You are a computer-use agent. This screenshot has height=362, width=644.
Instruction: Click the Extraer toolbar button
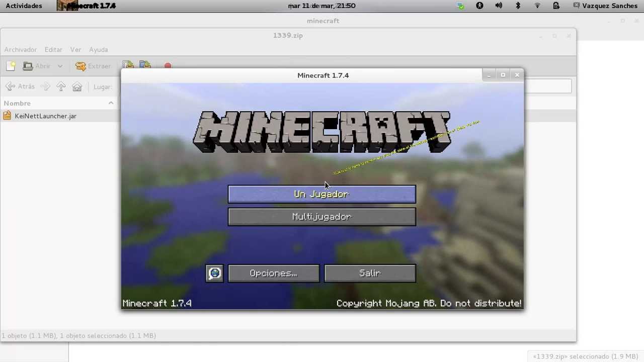pyautogui.click(x=93, y=66)
